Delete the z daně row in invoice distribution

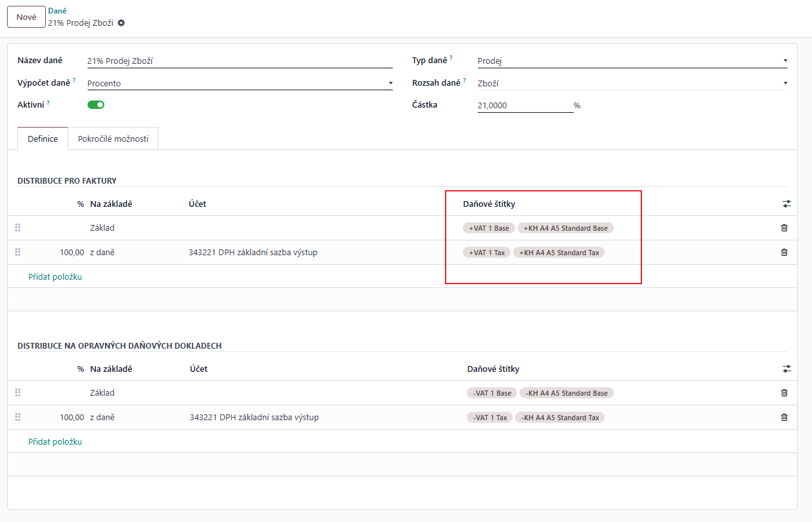tap(784, 253)
